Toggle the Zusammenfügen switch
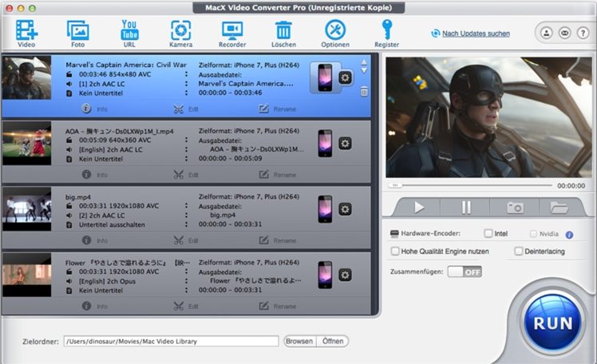This screenshot has height=364, width=597. click(x=464, y=271)
